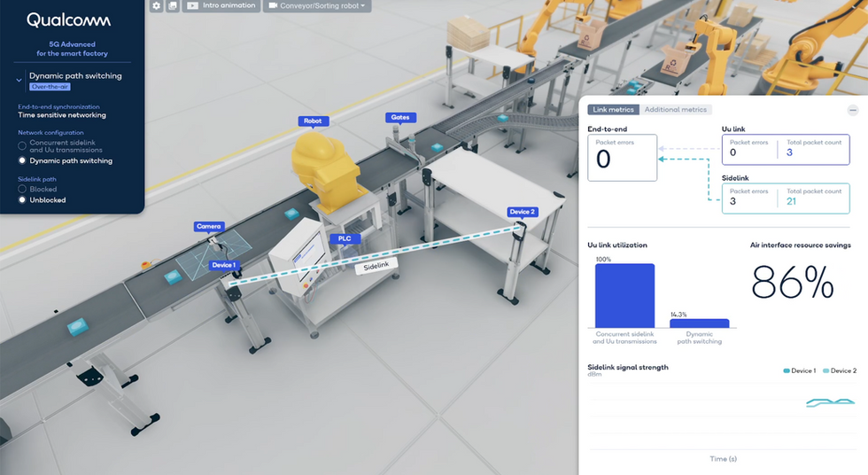Click the Sidelink total packet count 21

(792, 201)
